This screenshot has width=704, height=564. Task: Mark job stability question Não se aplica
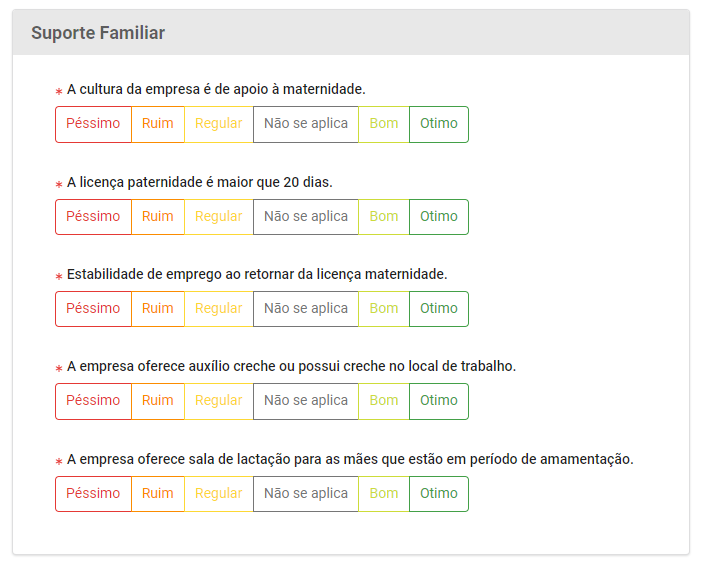[306, 309]
